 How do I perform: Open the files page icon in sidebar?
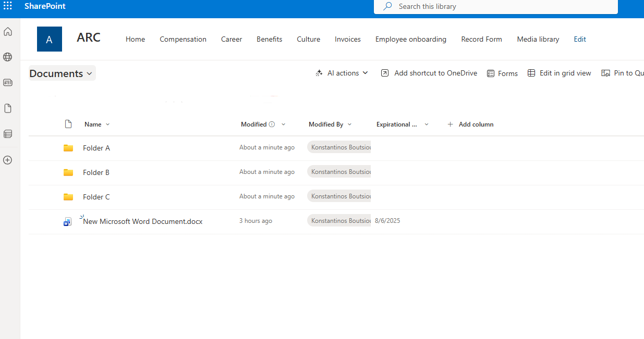coord(8,108)
